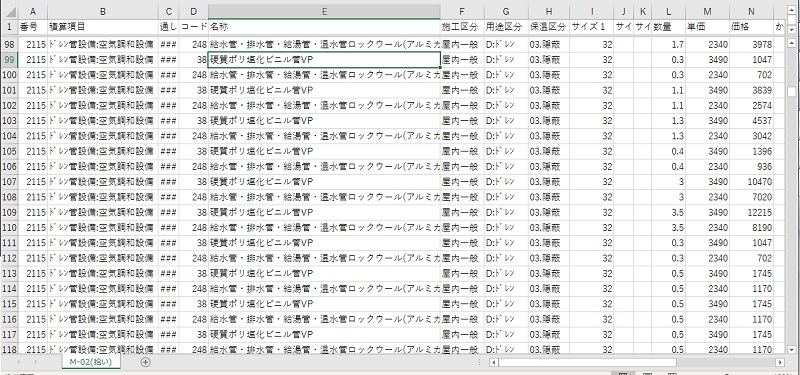Click the horizontal scrollbar thumb
This screenshot has height=375, width=800.
point(587,362)
